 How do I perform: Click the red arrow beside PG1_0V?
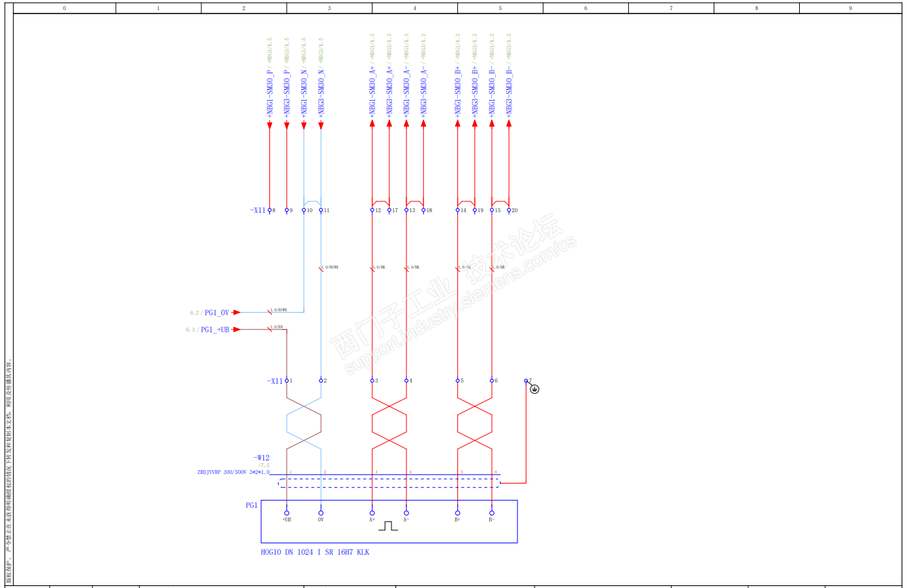[236, 313]
